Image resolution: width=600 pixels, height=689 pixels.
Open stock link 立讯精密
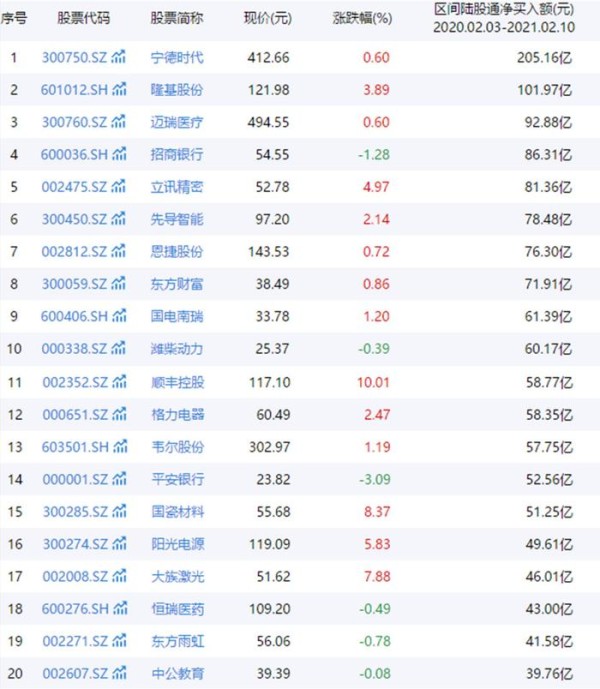coord(177,187)
